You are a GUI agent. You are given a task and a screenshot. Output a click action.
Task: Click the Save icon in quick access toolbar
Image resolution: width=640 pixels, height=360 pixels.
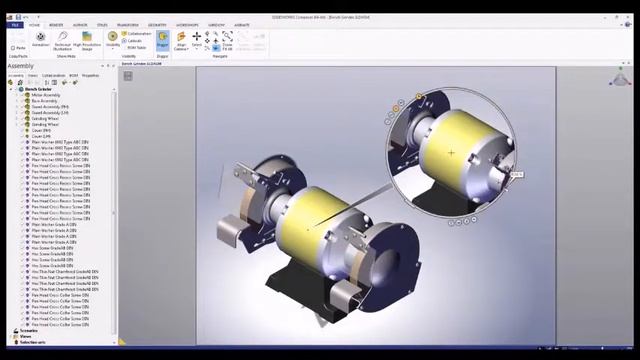18,17
